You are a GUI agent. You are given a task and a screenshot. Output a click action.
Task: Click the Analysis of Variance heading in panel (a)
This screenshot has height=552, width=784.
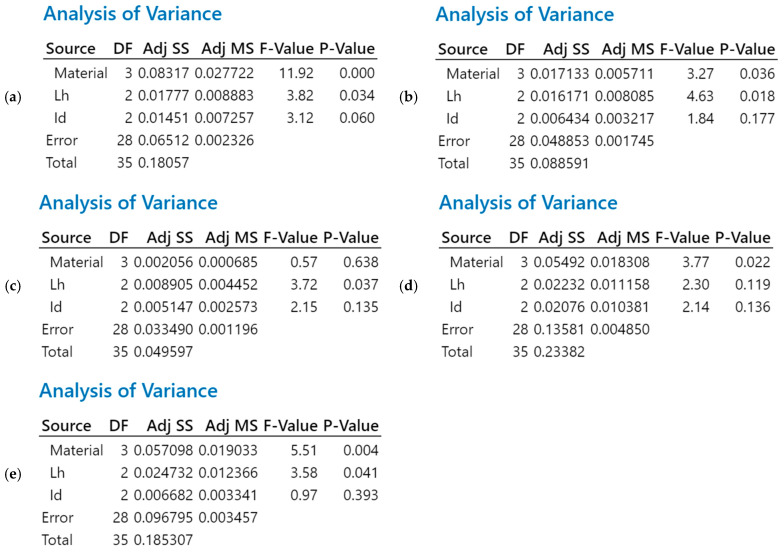132,14
